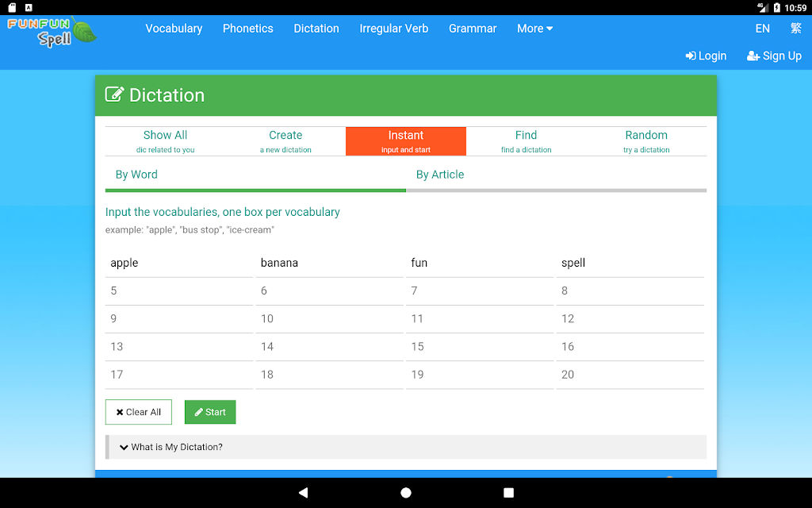Click the Start dictation button
The height and width of the screenshot is (508, 812).
click(210, 412)
